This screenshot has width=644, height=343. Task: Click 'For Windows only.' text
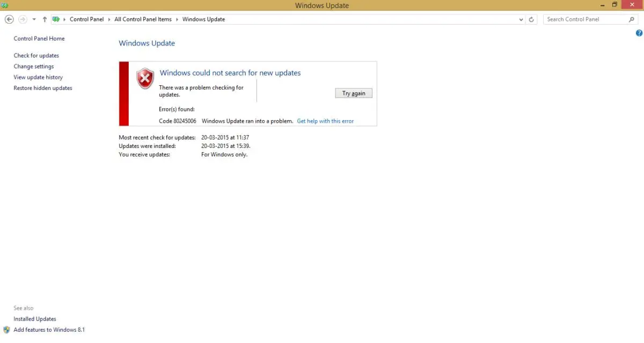(x=224, y=154)
